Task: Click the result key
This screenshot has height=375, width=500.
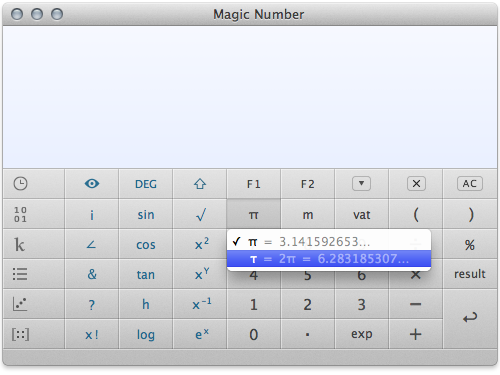Action: click(470, 274)
